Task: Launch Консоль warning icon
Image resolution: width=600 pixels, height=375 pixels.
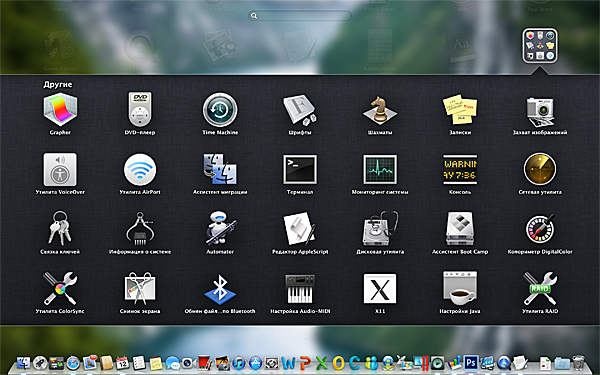Action: 460,170
